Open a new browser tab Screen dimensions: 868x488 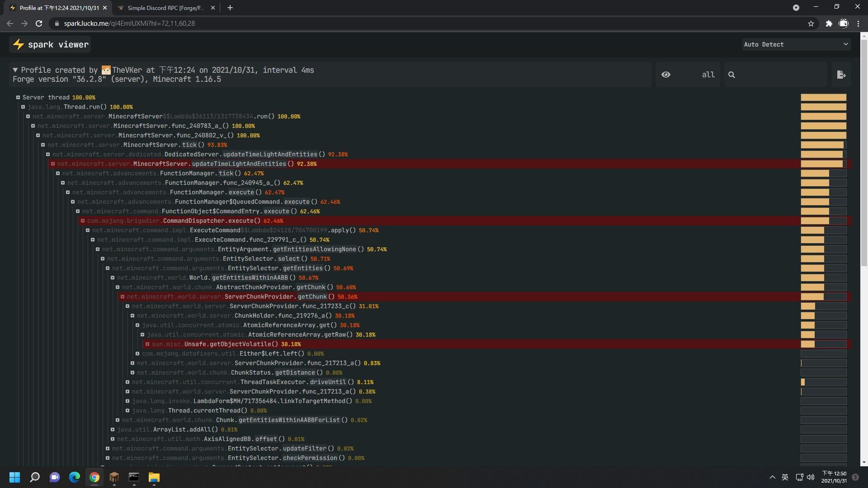point(230,8)
